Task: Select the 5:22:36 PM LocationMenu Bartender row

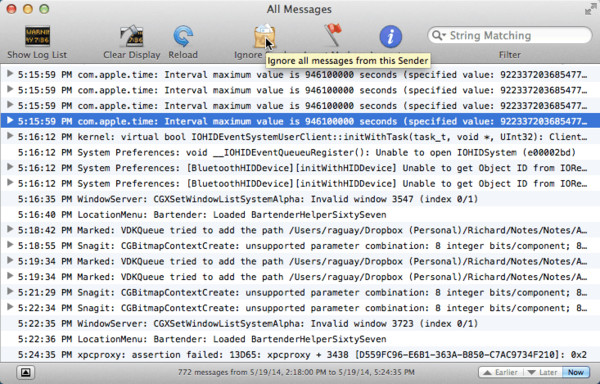Action: click(300, 339)
